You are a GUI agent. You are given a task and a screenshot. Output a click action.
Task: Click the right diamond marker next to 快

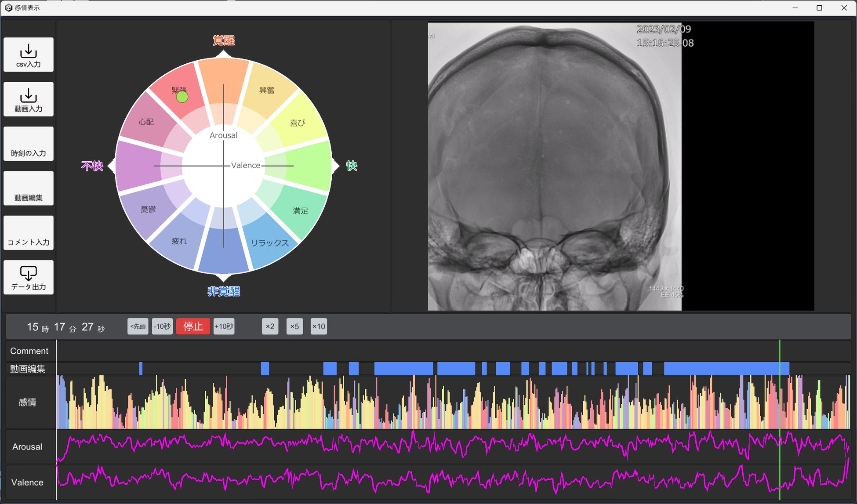[335, 166]
